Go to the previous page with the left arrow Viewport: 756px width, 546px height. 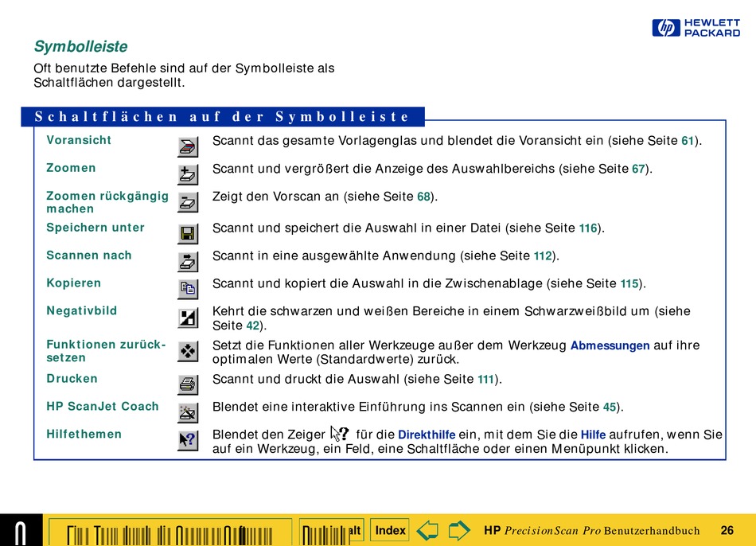pyautogui.click(x=427, y=531)
